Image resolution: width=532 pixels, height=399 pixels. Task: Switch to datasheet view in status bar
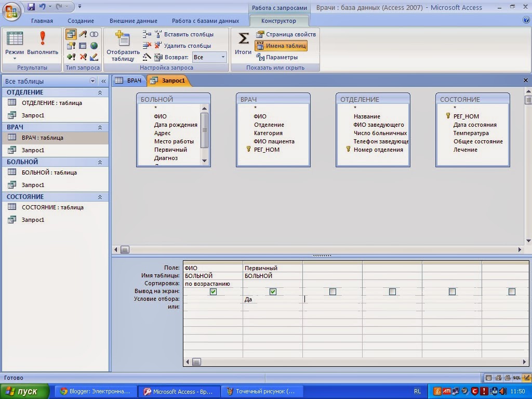coord(488,378)
